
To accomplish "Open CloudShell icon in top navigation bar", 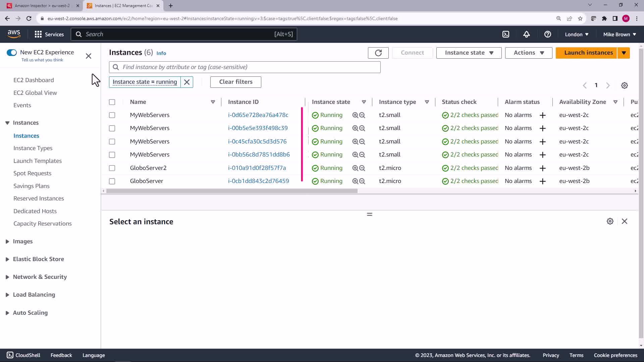I will [x=506, y=34].
